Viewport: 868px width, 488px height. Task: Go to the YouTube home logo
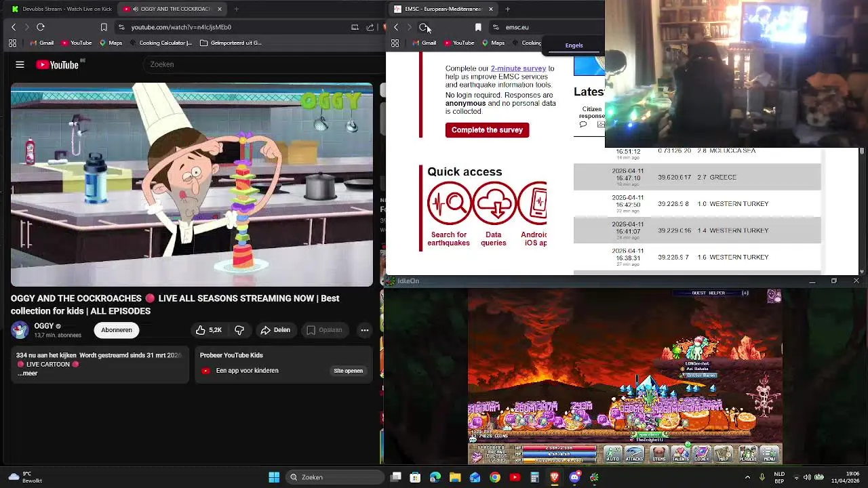pyautogui.click(x=57, y=64)
